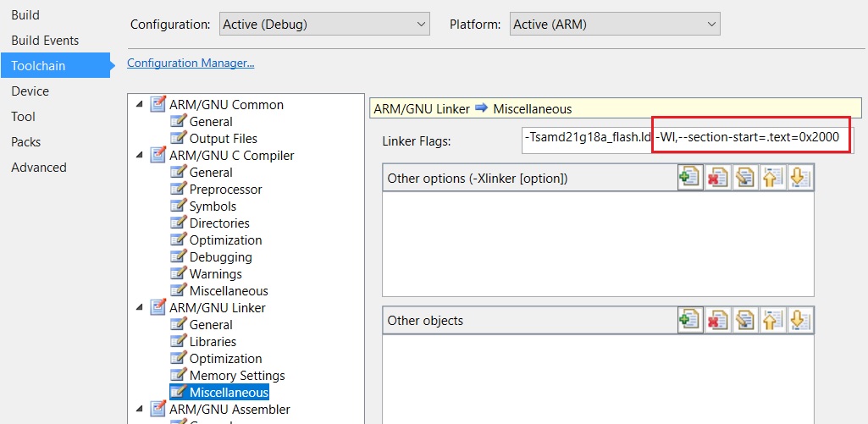Viewport: 868px width, 424px height.
Task: Click the ARM/GNU Assembler node icon
Action: 158,409
